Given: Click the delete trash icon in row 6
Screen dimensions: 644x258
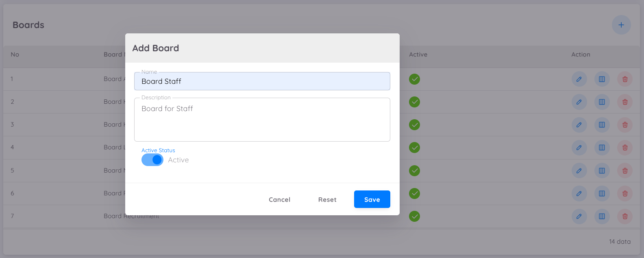Looking at the screenshot, I should 625,193.
